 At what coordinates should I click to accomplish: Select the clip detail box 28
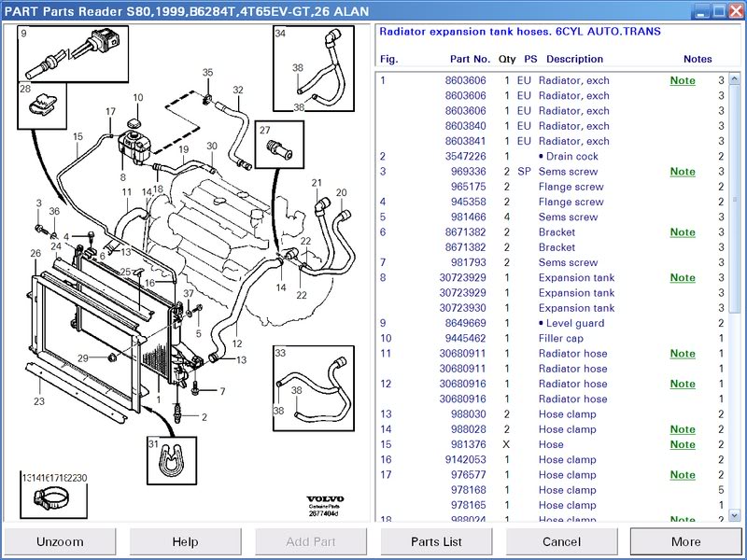42,105
